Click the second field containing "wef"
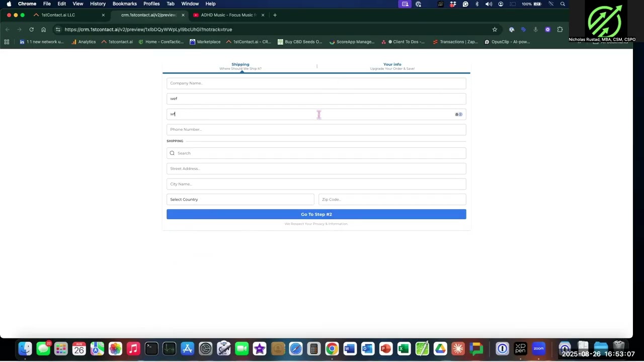644x362 pixels. (x=316, y=99)
